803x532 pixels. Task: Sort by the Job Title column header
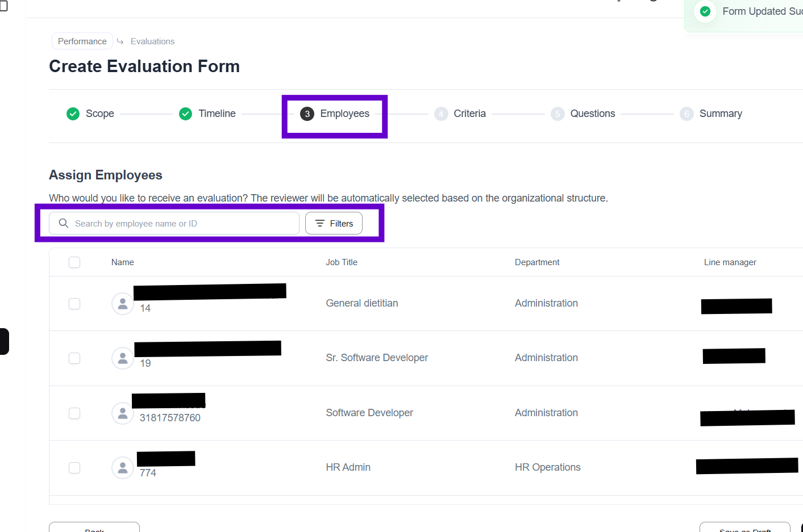[x=342, y=262]
